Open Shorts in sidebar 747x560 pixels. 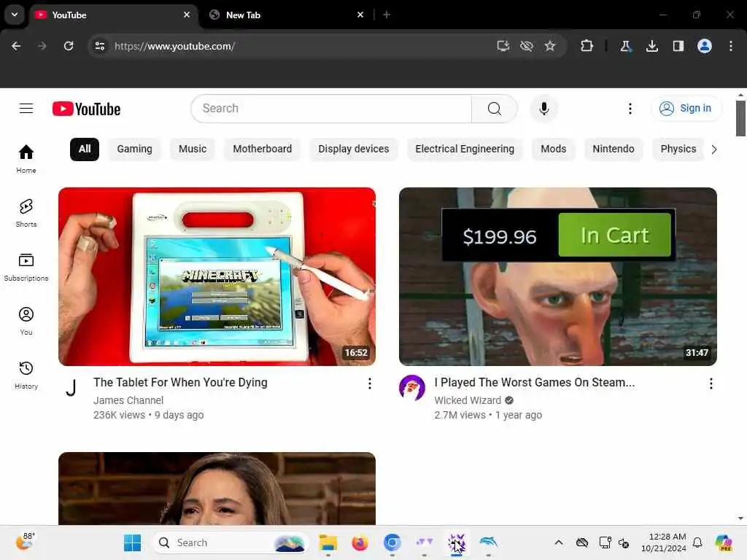click(26, 214)
